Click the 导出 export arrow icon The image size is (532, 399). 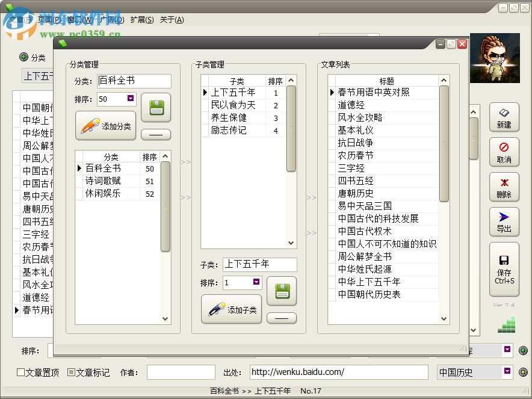point(504,222)
